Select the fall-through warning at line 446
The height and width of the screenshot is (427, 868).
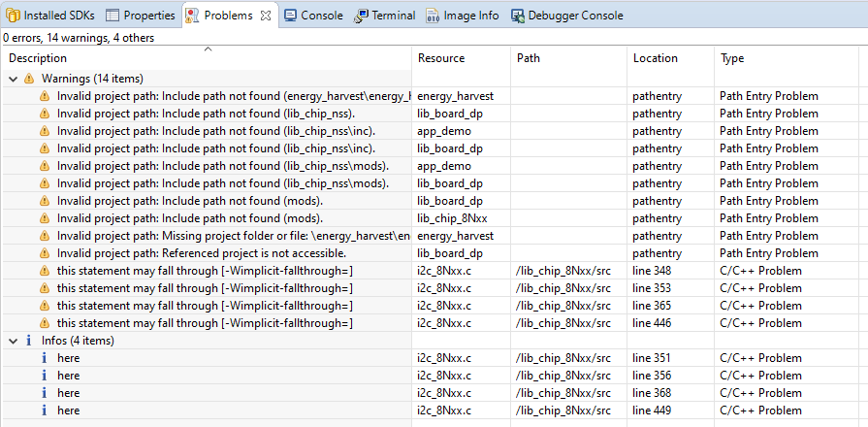tap(204, 323)
